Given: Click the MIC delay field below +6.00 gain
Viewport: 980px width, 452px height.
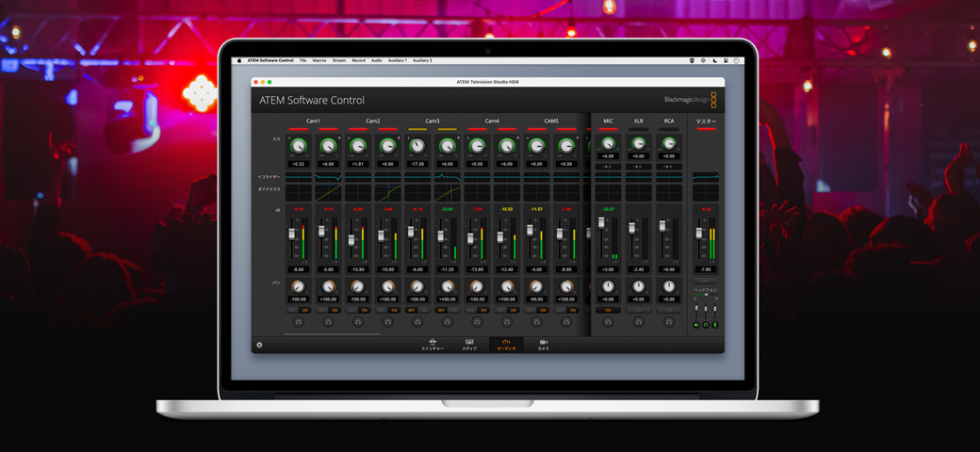Looking at the screenshot, I should click(x=608, y=167).
